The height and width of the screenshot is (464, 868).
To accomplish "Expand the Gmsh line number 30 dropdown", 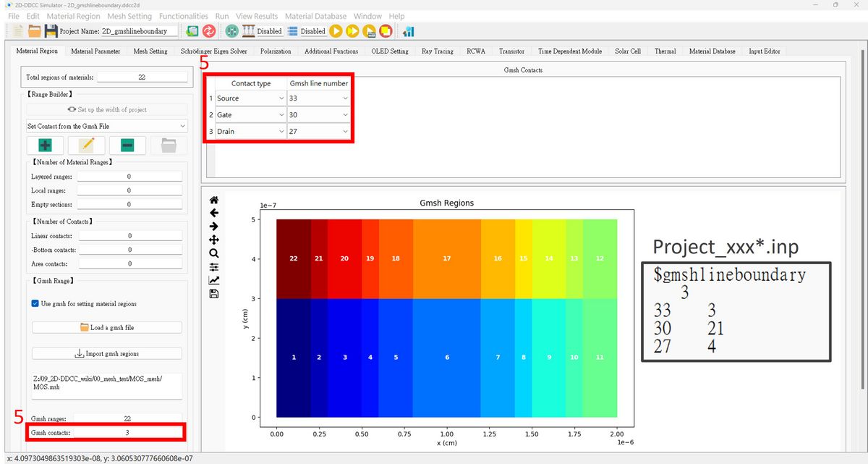I will tap(318, 115).
